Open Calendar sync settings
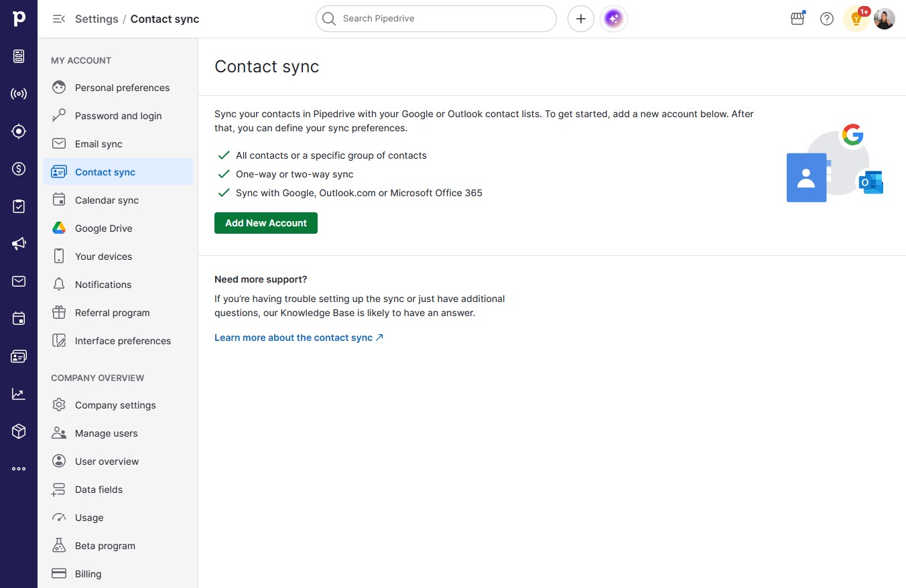The width and height of the screenshot is (906, 588). [x=118, y=200]
